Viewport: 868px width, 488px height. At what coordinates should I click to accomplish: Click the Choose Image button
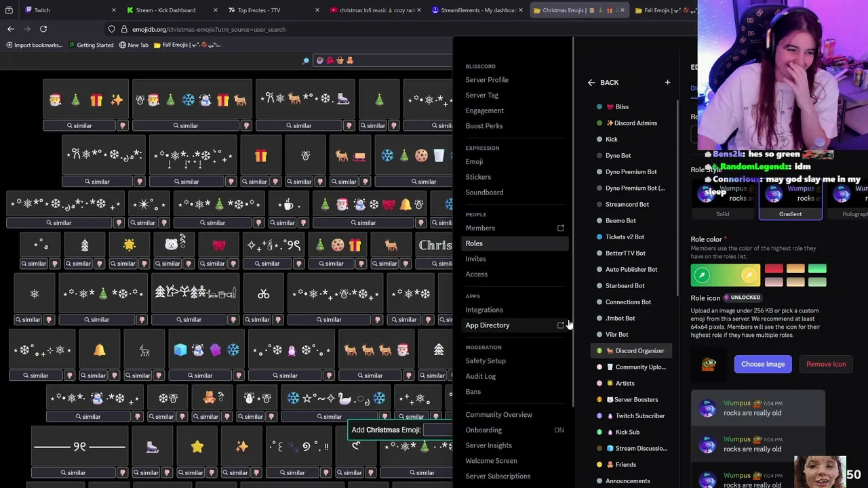click(x=763, y=364)
